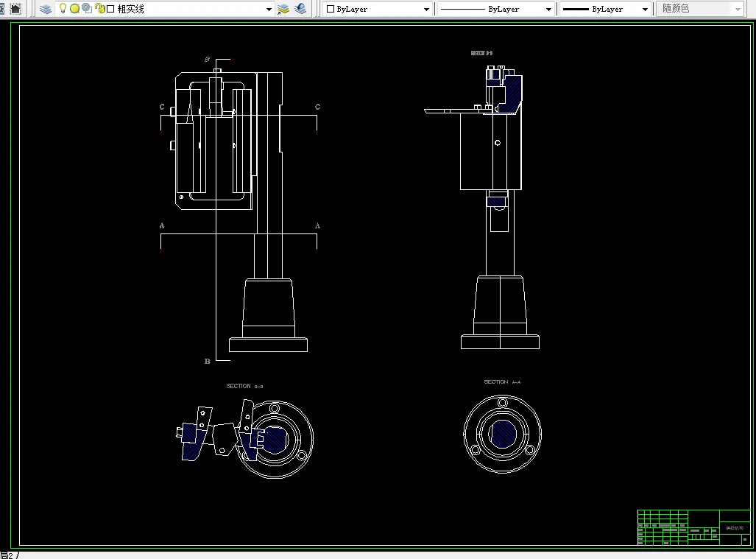The height and width of the screenshot is (559, 756).
Task: Select the left-hand A section marker
Action: [162, 225]
